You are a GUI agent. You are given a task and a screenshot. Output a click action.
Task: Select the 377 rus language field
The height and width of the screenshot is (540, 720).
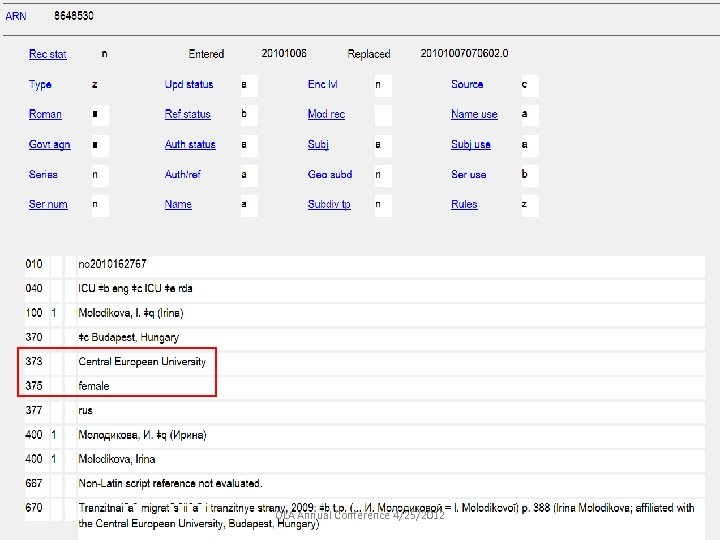[x=86, y=410]
